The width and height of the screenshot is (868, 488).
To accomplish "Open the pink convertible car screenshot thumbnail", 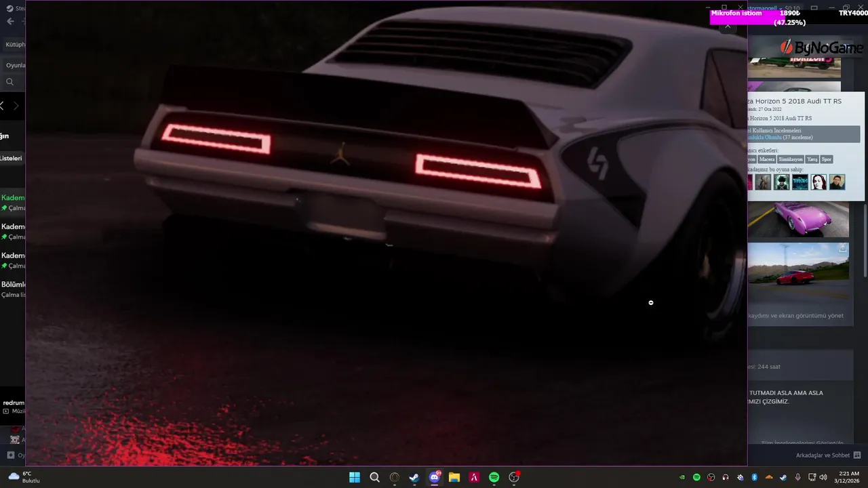I will (x=798, y=220).
